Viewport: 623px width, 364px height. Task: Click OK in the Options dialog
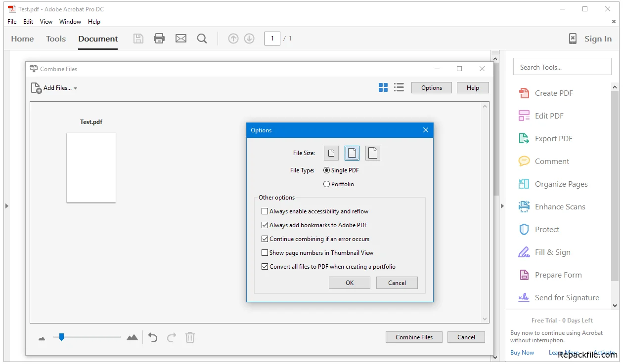(x=350, y=283)
